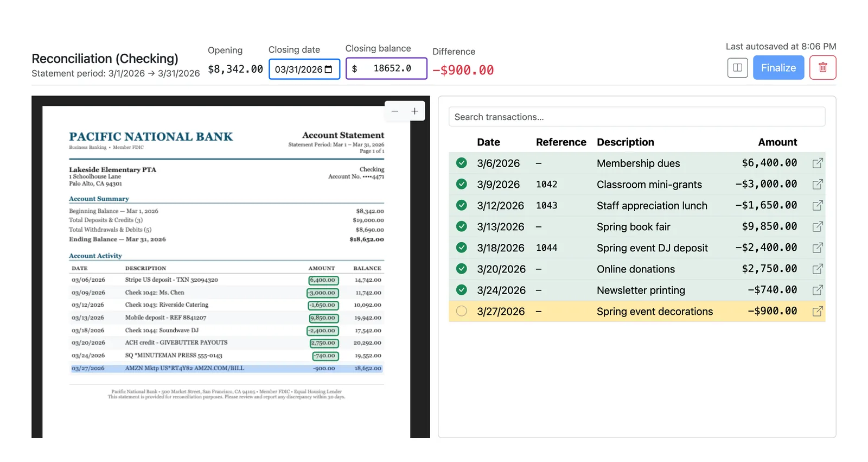This screenshot has height=462, width=868.
Task: Uncheck the Classroom mini-grants cleared toggle
Action: pos(462,184)
